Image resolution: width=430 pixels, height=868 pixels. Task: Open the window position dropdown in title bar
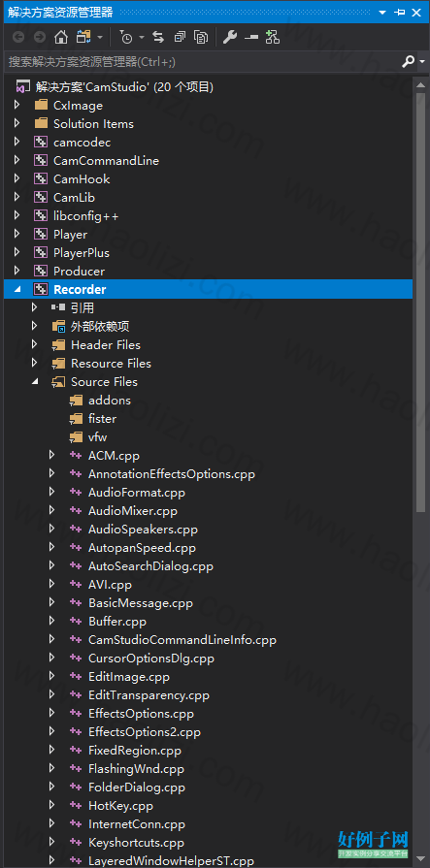click(382, 13)
